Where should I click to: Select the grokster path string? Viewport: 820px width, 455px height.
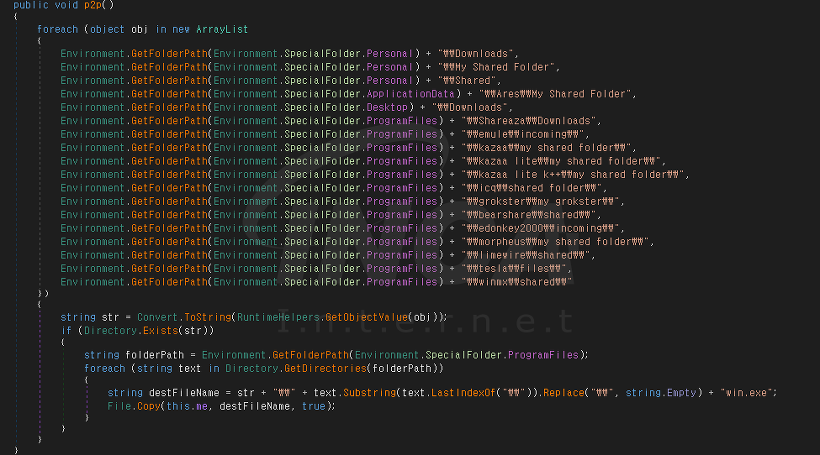coord(540,202)
